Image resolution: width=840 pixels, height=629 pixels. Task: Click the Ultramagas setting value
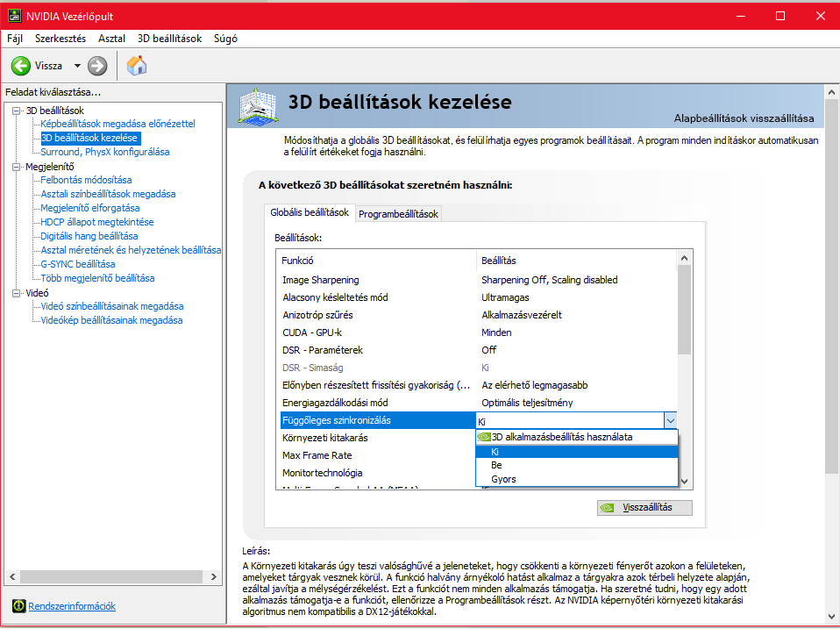(505, 297)
